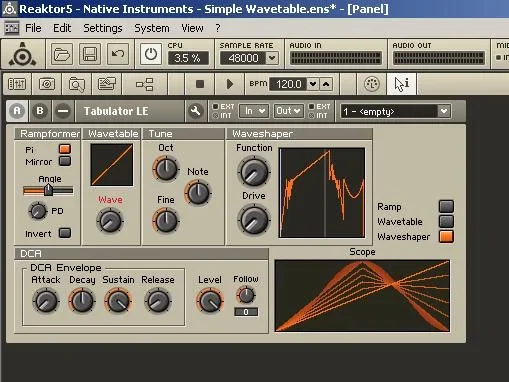Toggle the Invert button
This screenshot has height=382, width=509.
(x=65, y=233)
